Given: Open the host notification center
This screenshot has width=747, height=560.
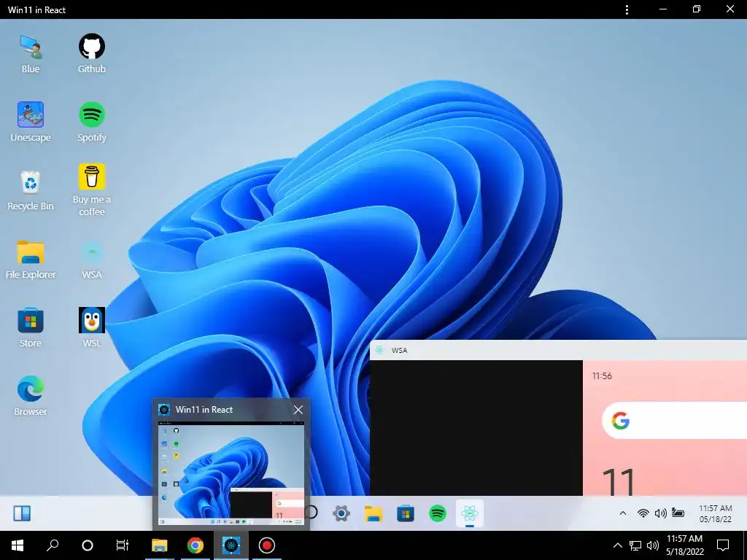Looking at the screenshot, I should (x=723, y=545).
